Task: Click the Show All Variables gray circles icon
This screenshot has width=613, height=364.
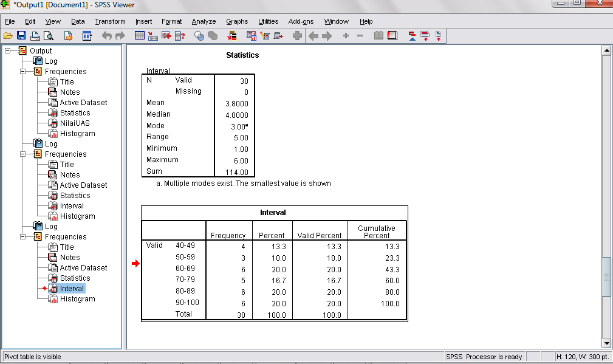Action: point(213,36)
